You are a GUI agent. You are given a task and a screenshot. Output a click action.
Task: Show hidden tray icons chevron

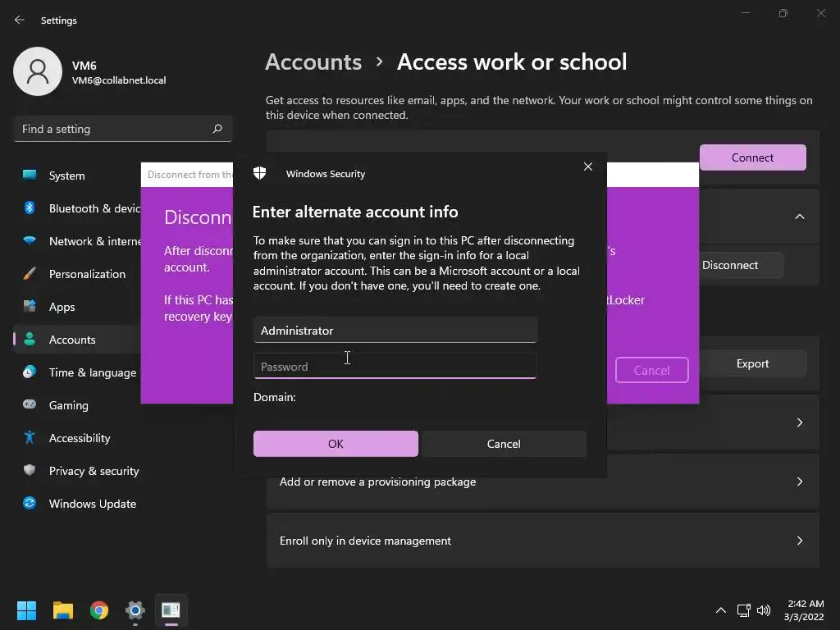pos(721,610)
